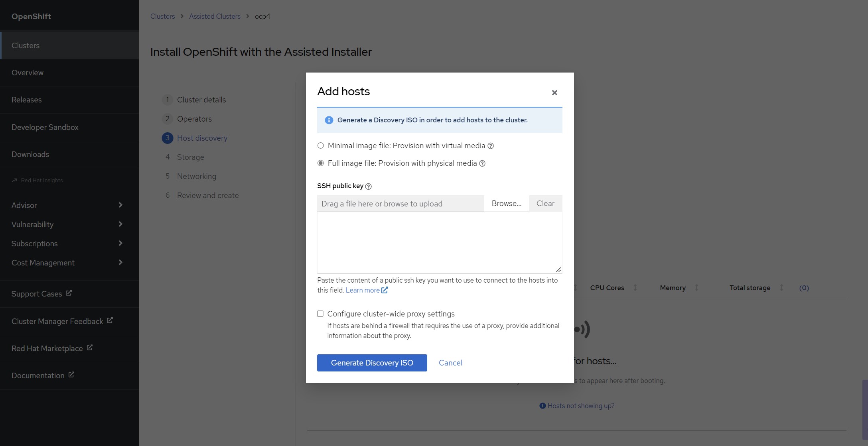Click Clear button for SSH key

(x=545, y=203)
